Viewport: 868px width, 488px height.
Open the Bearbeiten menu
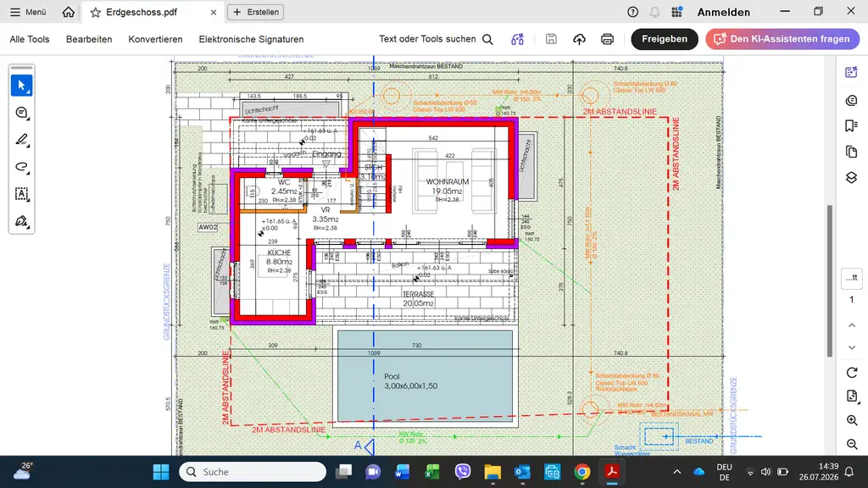tap(89, 39)
